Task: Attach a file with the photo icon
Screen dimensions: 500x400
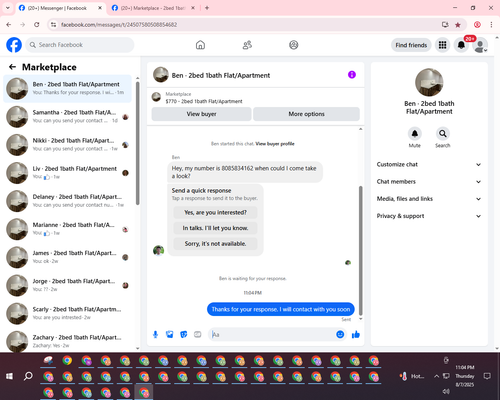Action: [170, 334]
